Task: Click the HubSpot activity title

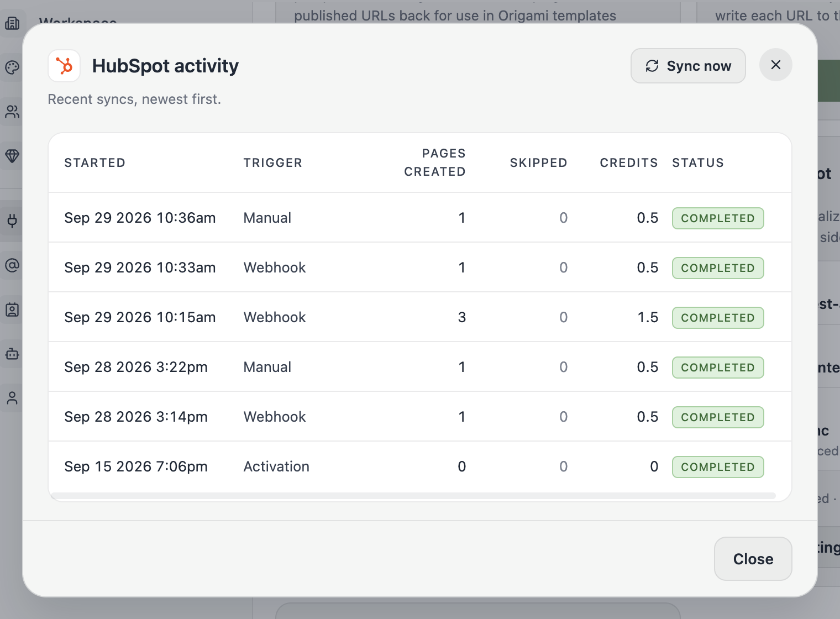Action: point(165,66)
